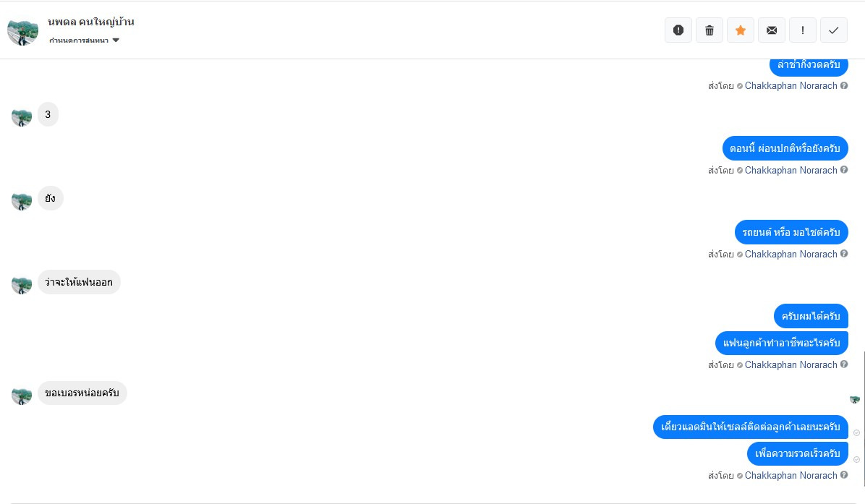Mark conversation unread via envelope icon
The image size is (865, 504).
772,30
